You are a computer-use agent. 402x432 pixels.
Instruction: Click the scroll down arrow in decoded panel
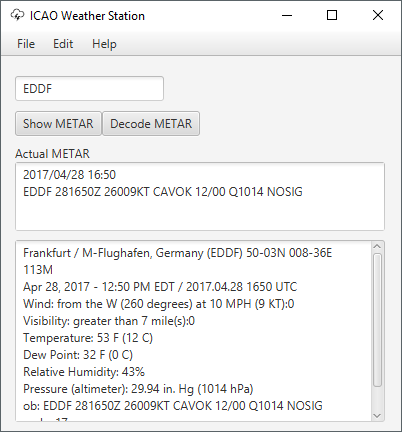377,415
